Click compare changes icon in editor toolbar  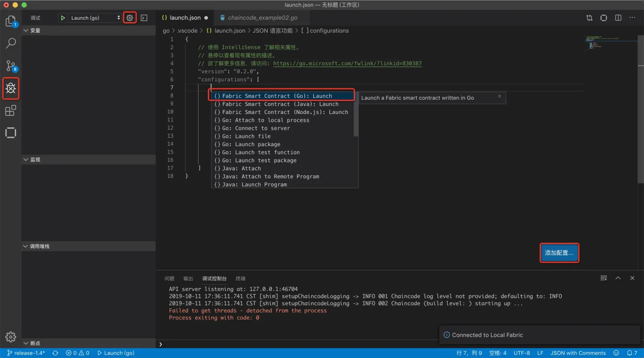(589, 18)
